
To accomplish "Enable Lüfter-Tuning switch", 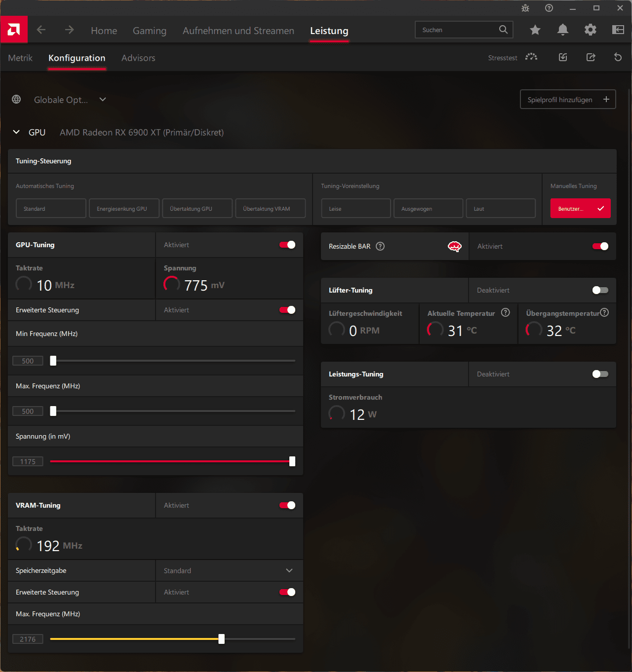I will pyautogui.click(x=600, y=290).
